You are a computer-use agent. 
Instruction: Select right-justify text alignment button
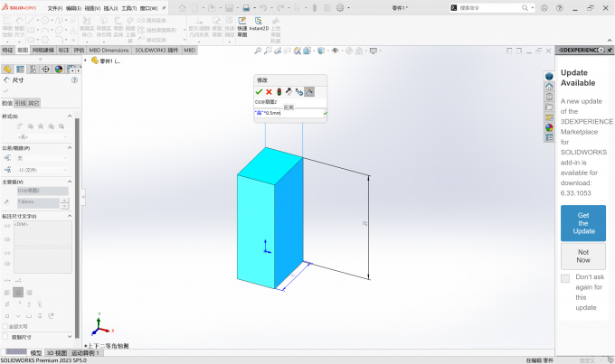click(29, 293)
